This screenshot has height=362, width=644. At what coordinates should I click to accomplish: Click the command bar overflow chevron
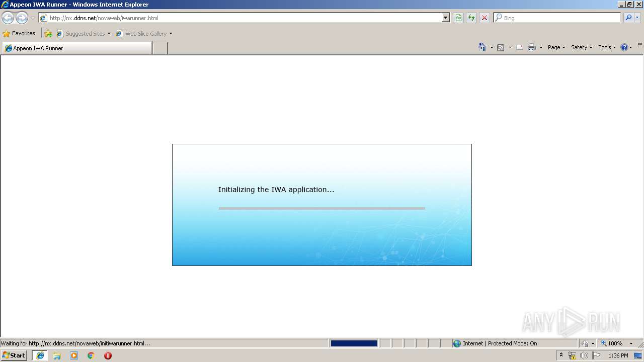pyautogui.click(x=639, y=45)
